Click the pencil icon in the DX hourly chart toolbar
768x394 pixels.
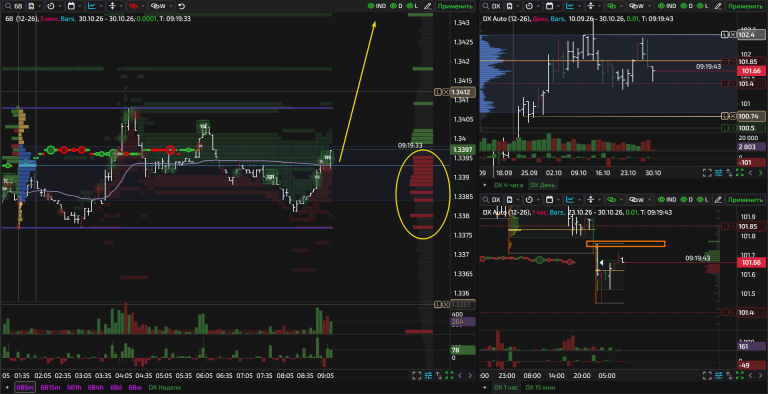tap(719, 199)
